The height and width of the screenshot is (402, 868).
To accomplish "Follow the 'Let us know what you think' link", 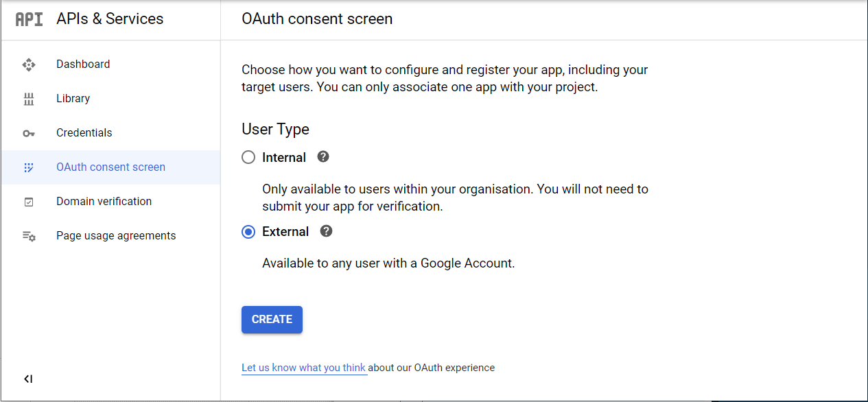I will 303,368.
